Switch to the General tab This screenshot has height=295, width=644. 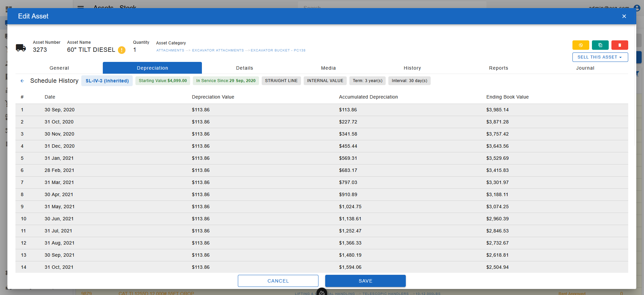point(59,68)
